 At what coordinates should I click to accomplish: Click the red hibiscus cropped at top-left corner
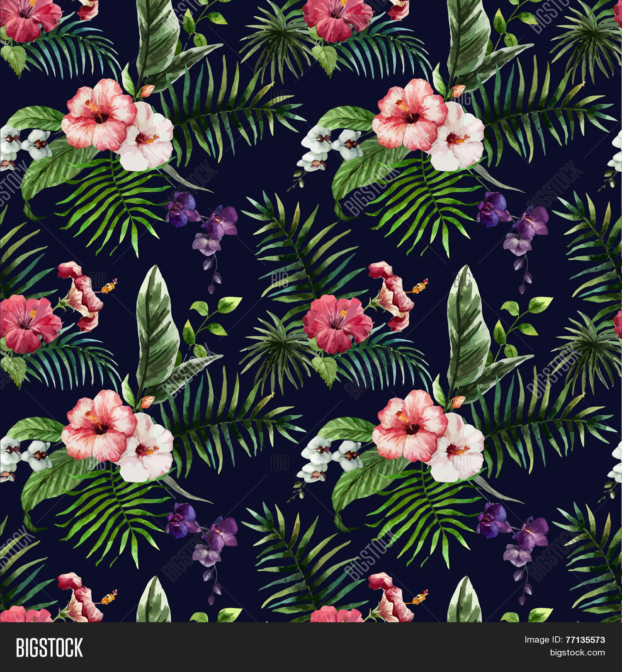28,19
